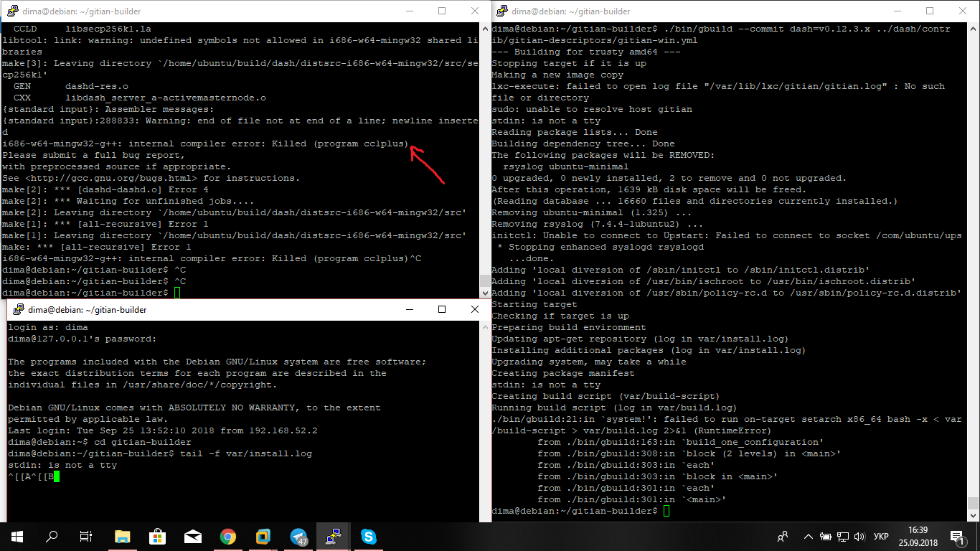Image resolution: width=980 pixels, height=551 pixels.
Task: Show hidden tray icons chevron
Action: coord(809,537)
